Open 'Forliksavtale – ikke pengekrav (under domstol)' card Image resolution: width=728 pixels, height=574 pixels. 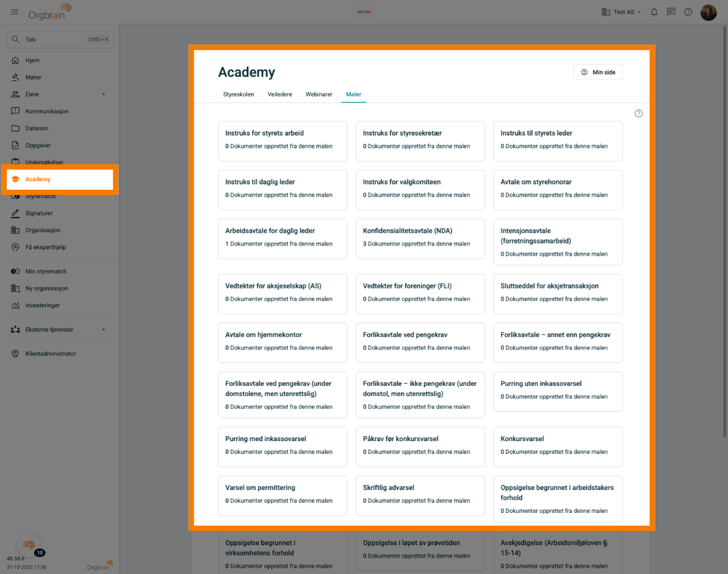tap(420, 395)
